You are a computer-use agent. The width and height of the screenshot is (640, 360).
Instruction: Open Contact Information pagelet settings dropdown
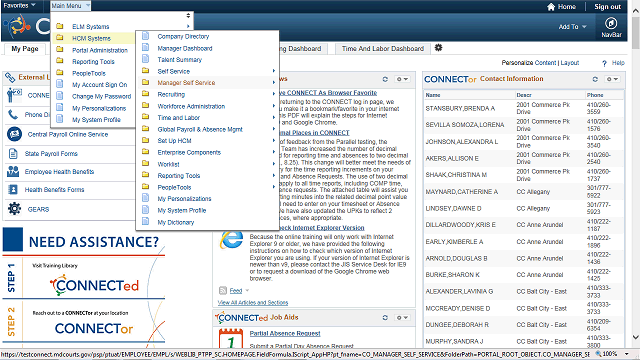pyautogui.click(x=611, y=79)
